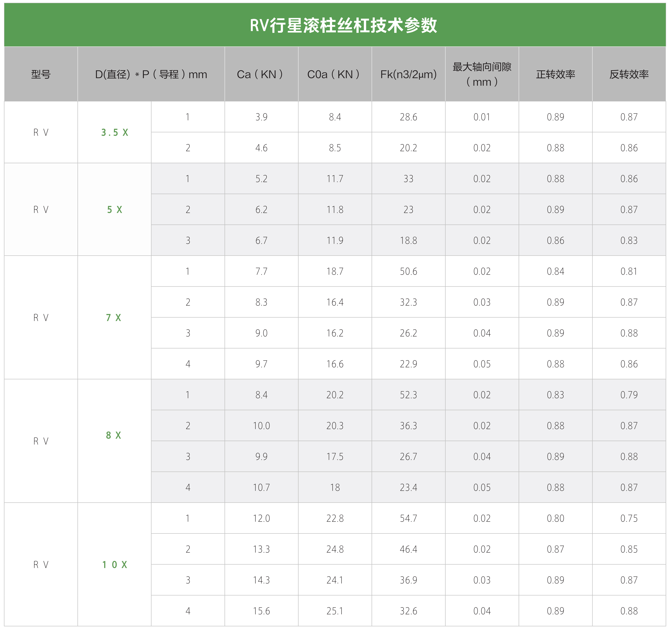Click the 最大轴向间隙 (mm) header

(482, 74)
